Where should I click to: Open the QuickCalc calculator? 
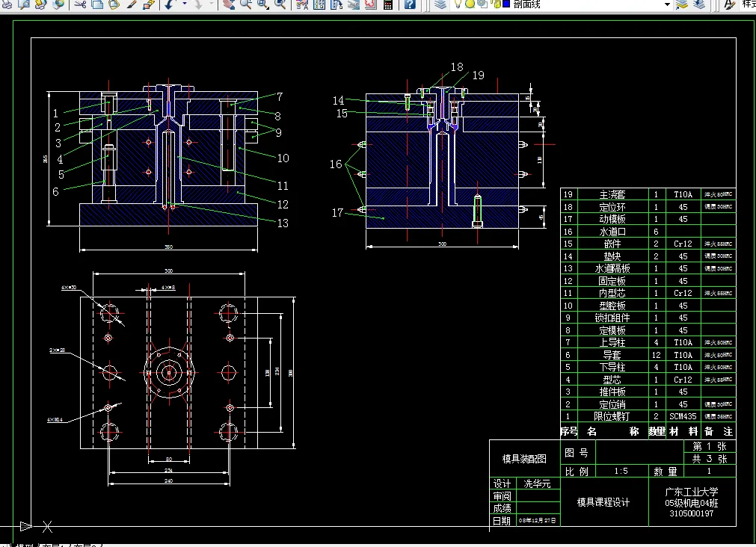pos(387,4)
